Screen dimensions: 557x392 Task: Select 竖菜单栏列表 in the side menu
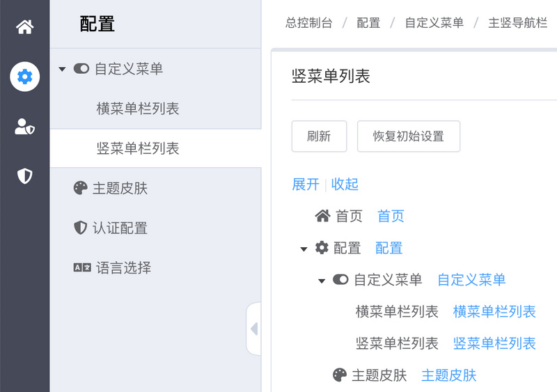pyautogui.click(x=138, y=148)
